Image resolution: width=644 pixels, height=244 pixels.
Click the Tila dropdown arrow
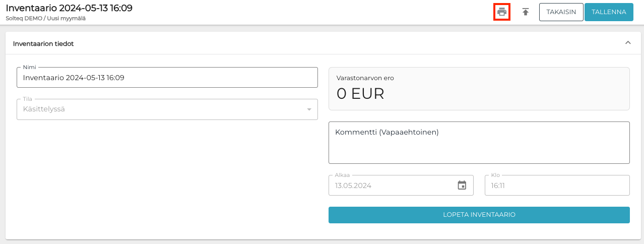[309, 109]
